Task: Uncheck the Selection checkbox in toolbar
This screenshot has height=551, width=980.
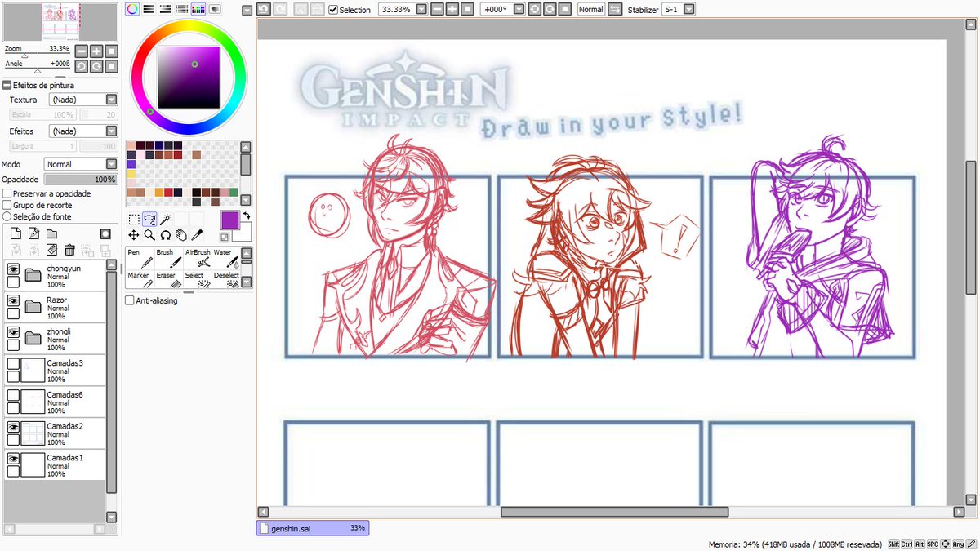Action: [332, 10]
